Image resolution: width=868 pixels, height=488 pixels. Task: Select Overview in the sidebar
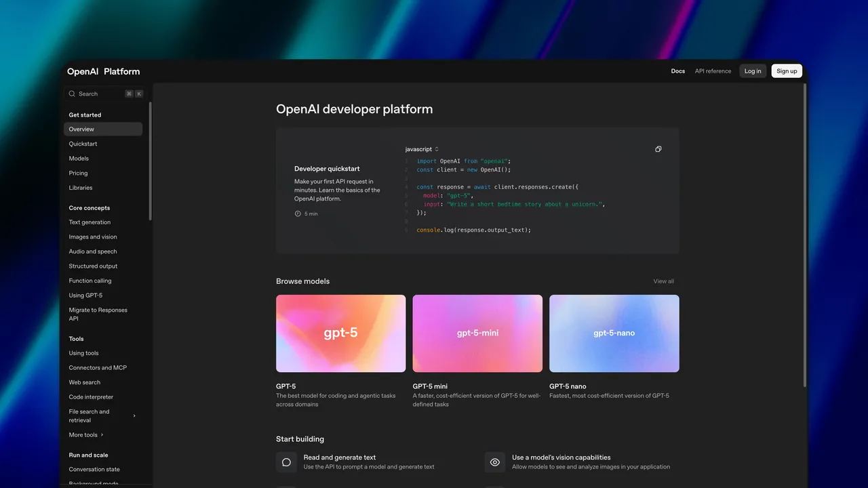point(103,129)
